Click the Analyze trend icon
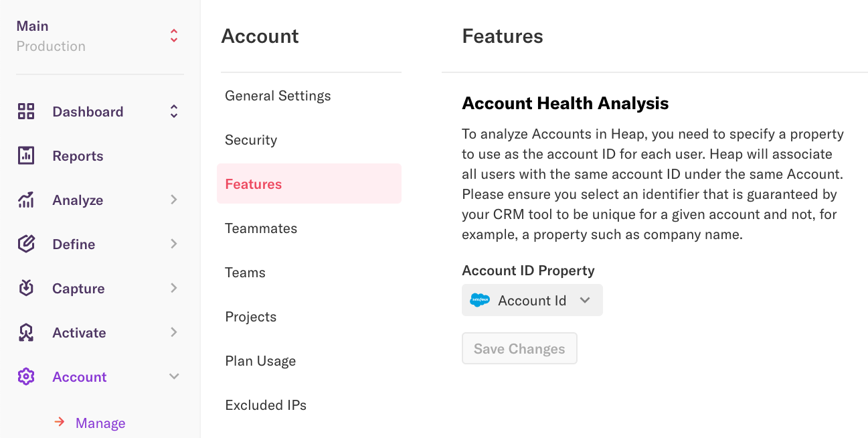This screenshot has height=438, width=868. 26,200
